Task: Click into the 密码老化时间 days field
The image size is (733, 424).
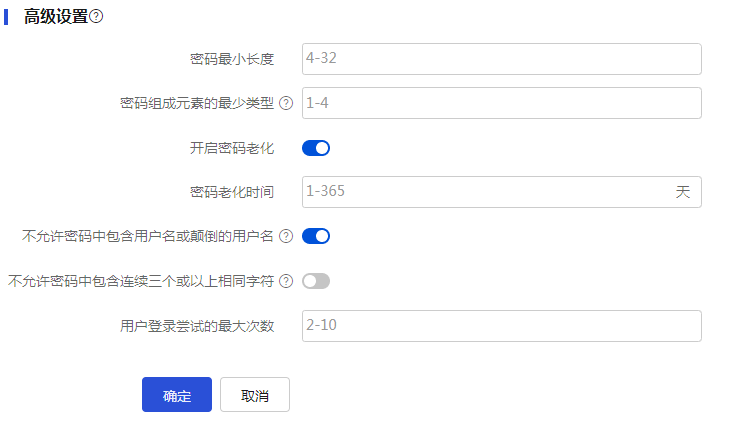Action: coord(485,192)
